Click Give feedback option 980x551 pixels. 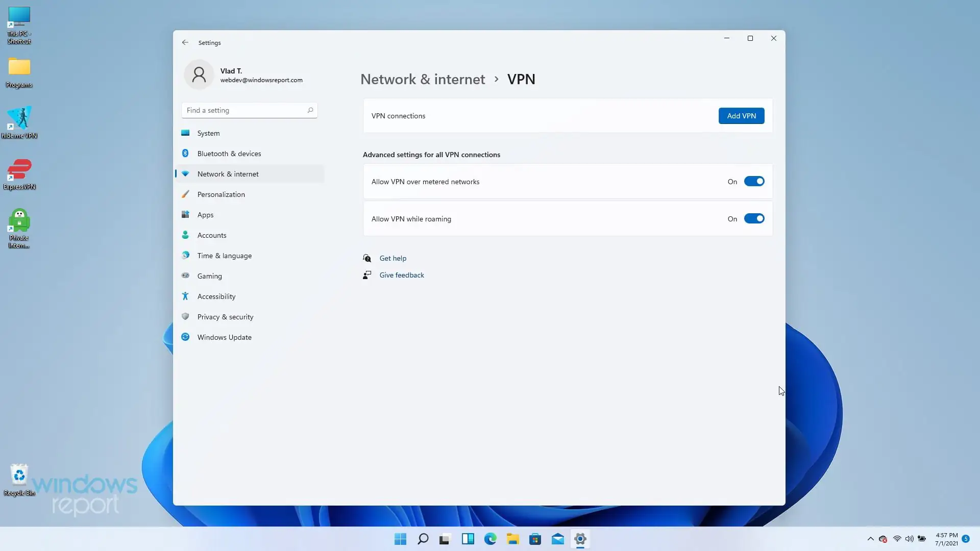[402, 275]
